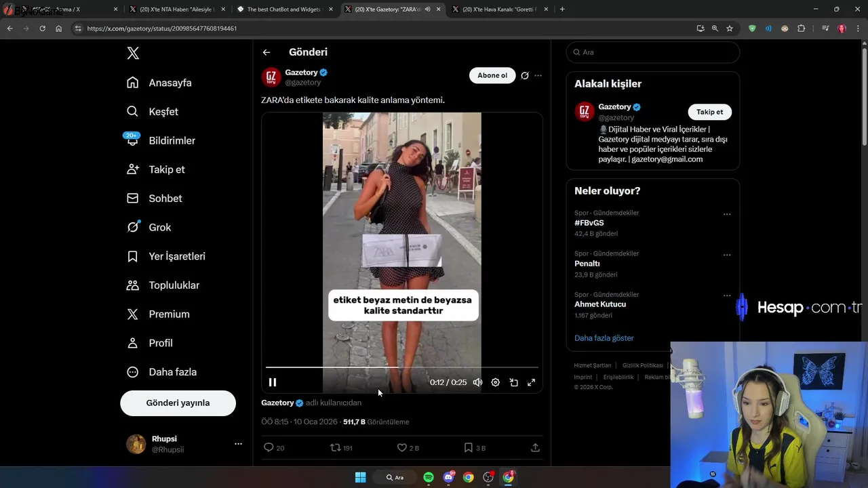Open options for Penaltı trend
The height and width of the screenshot is (488, 868).
(x=727, y=255)
